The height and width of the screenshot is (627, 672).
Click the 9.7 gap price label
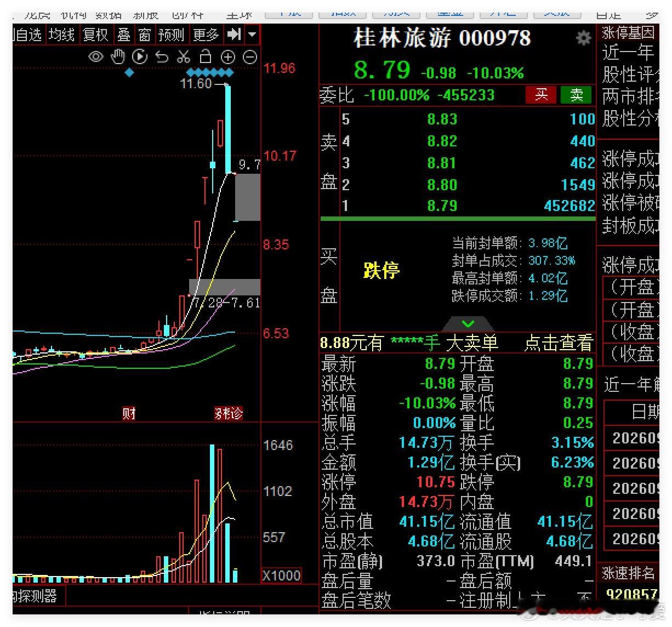coord(249,165)
